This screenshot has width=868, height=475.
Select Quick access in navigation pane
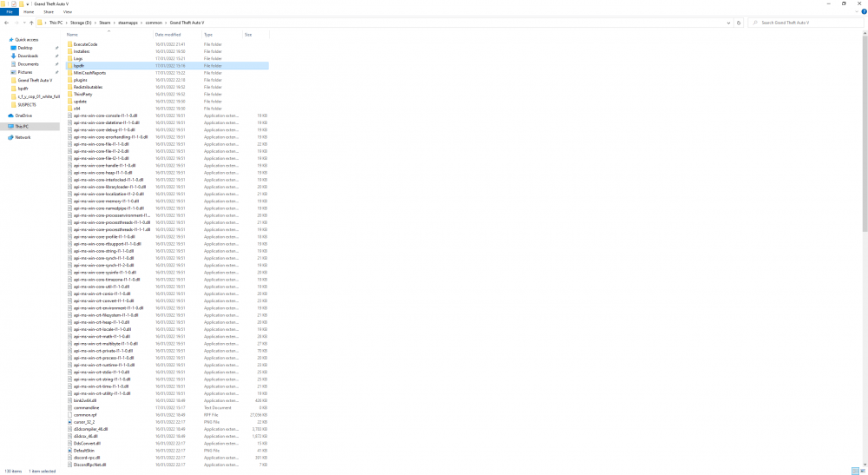pyautogui.click(x=27, y=40)
